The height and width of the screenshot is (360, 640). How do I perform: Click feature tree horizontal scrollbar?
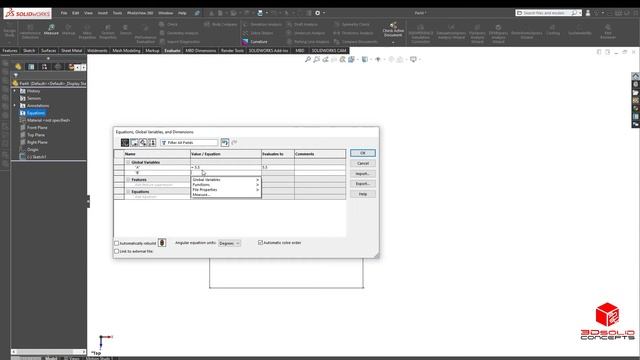point(49,352)
